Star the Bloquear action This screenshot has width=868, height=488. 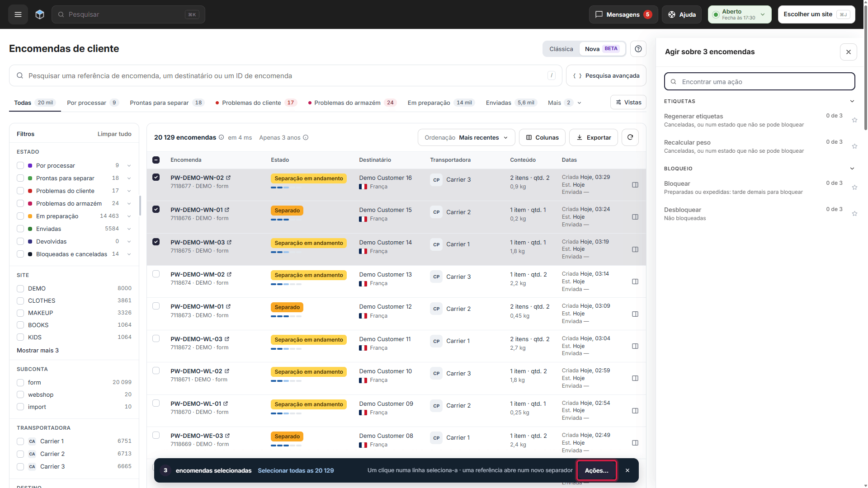(x=854, y=188)
